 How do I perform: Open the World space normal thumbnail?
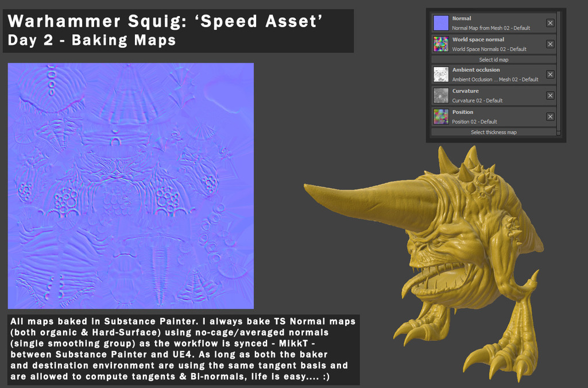pyautogui.click(x=441, y=44)
